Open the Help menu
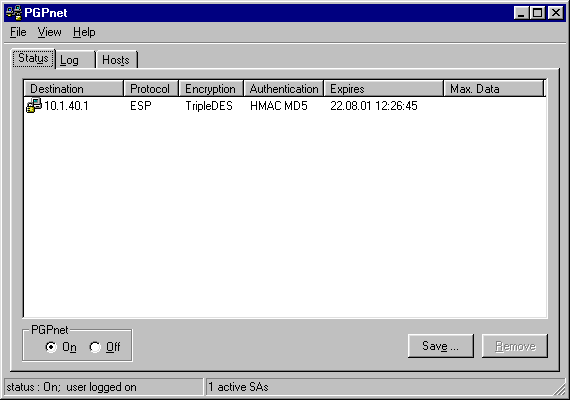 tap(84, 32)
